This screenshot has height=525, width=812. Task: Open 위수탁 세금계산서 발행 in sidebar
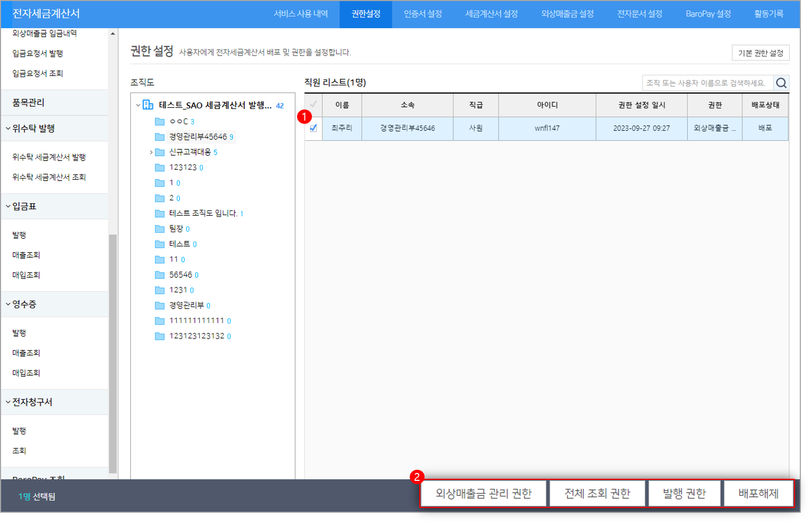tap(49, 157)
